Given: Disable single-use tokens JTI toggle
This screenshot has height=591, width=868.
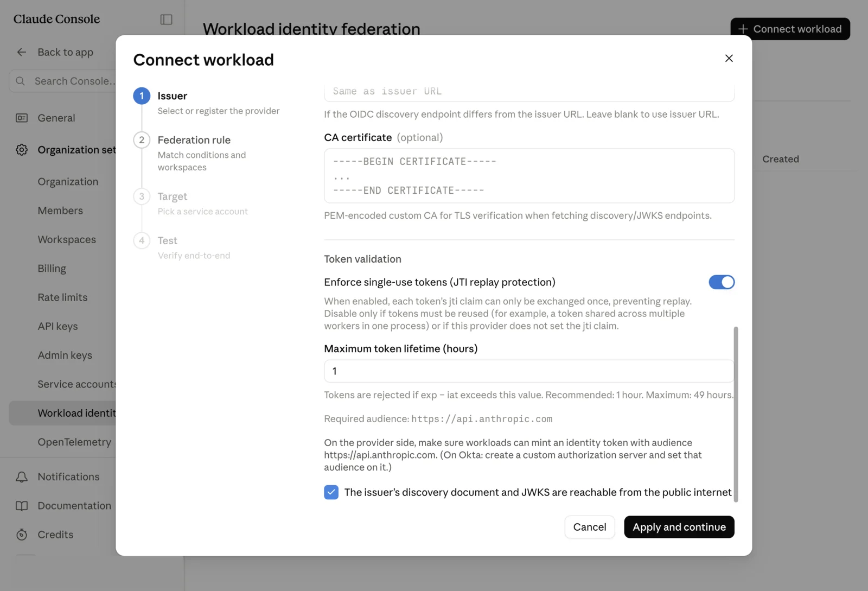Looking at the screenshot, I should pyautogui.click(x=722, y=282).
